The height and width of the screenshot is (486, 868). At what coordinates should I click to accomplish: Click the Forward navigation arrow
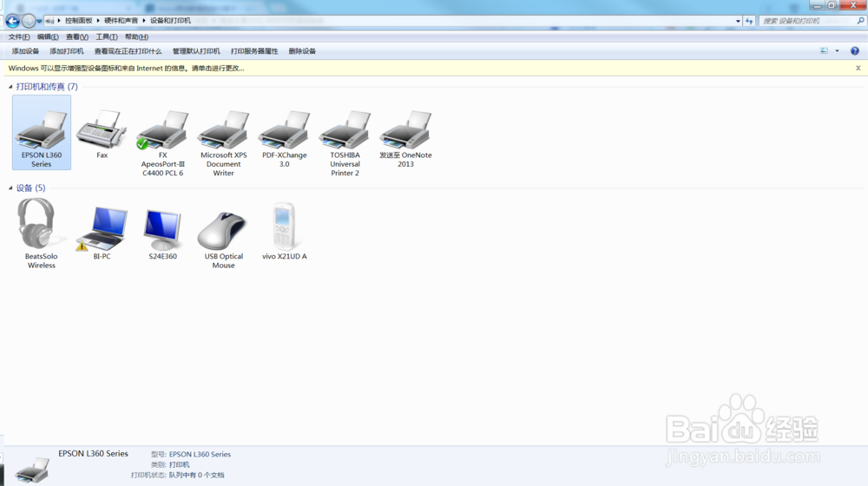(x=29, y=21)
